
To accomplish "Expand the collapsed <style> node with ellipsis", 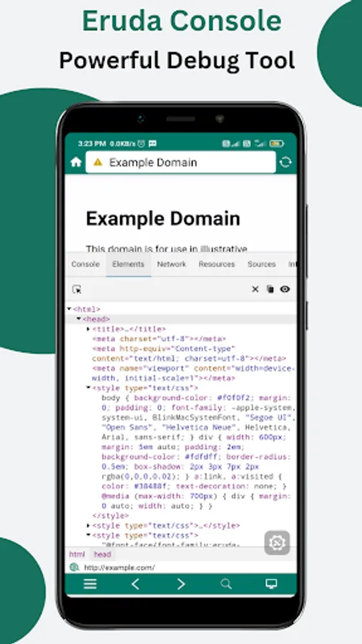I will 88,526.
